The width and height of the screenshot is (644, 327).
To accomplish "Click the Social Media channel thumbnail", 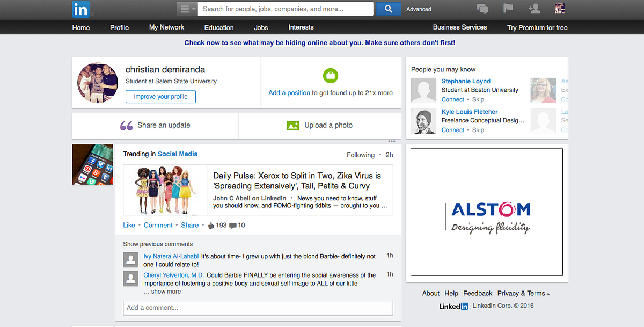I will 93,164.
